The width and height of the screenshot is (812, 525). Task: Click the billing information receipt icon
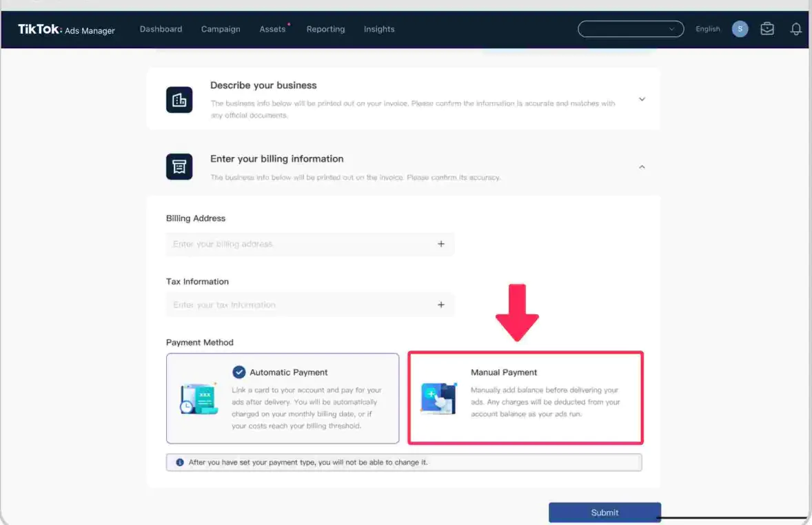[179, 167]
